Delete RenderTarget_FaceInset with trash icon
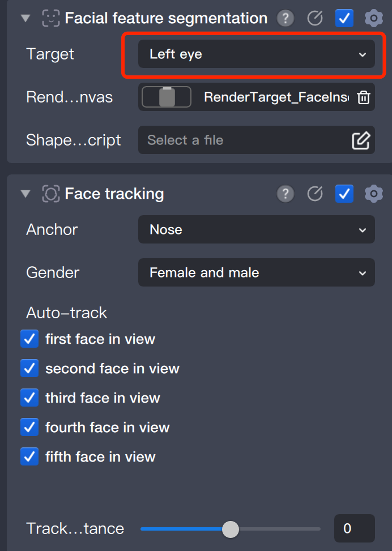This screenshot has height=551, width=392. pyautogui.click(x=364, y=97)
